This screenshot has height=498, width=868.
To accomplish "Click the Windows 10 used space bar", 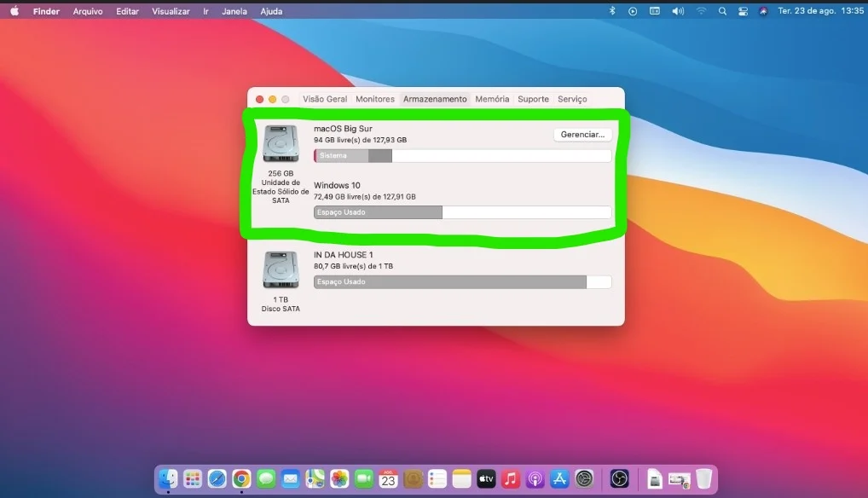I will 463,212.
